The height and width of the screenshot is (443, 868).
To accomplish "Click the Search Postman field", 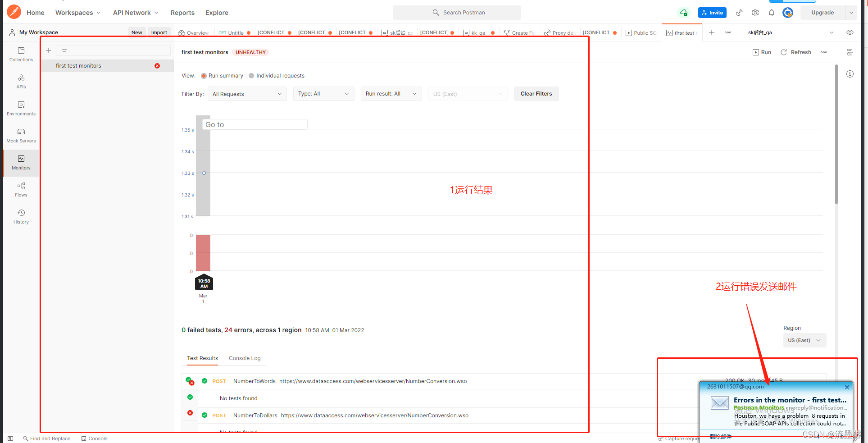I will tap(457, 13).
